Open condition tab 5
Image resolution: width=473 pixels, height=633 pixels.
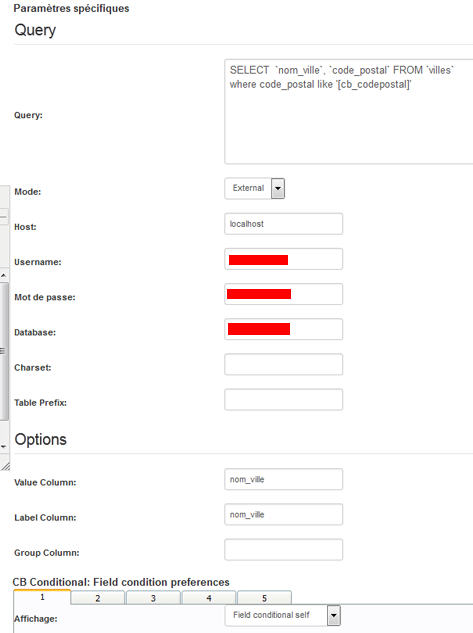[264, 598]
